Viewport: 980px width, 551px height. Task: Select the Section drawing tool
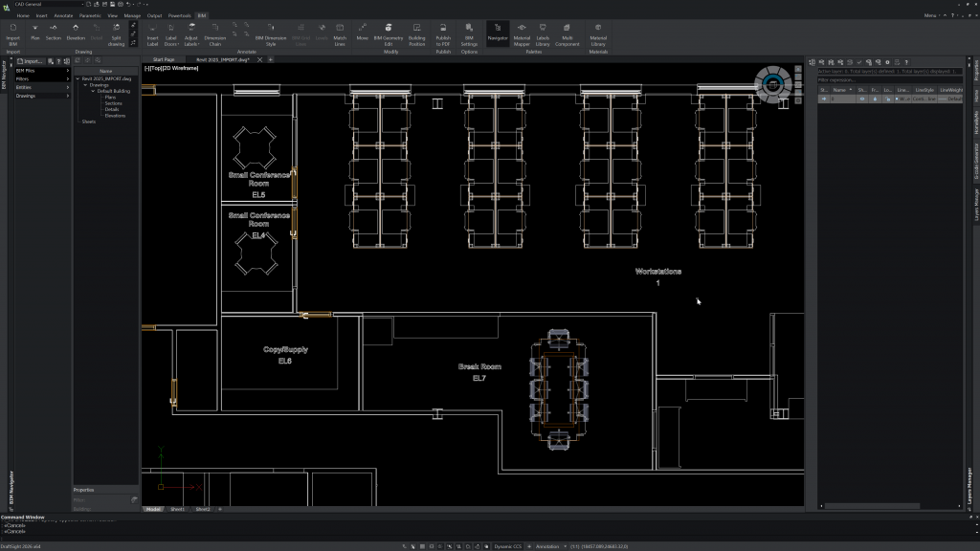pyautogui.click(x=54, y=33)
